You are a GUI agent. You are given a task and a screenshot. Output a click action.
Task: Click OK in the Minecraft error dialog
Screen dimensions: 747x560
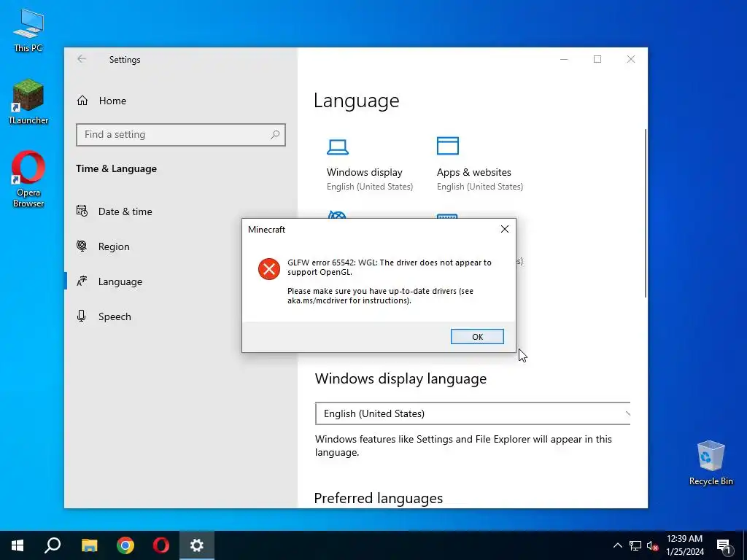coord(477,337)
